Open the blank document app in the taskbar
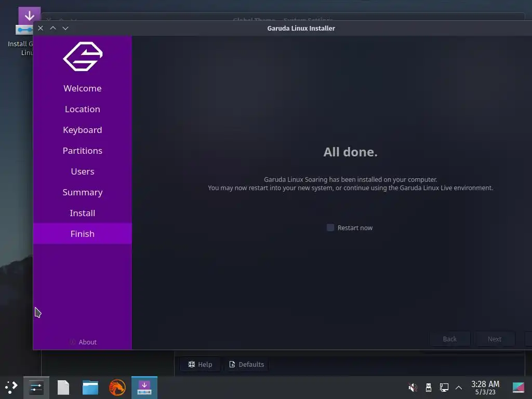This screenshot has width=532, height=399. click(63, 388)
